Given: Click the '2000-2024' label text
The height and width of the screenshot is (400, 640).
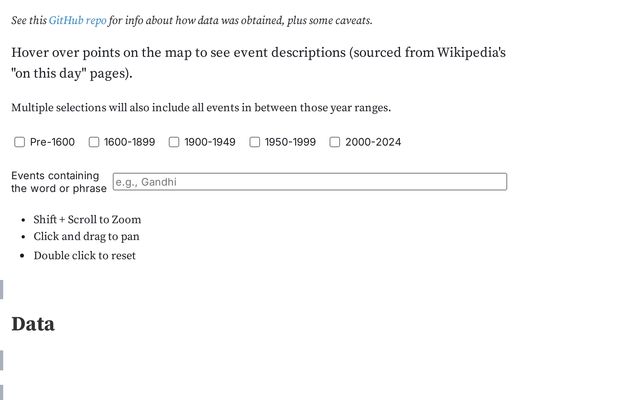Looking at the screenshot, I should click(x=373, y=142).
